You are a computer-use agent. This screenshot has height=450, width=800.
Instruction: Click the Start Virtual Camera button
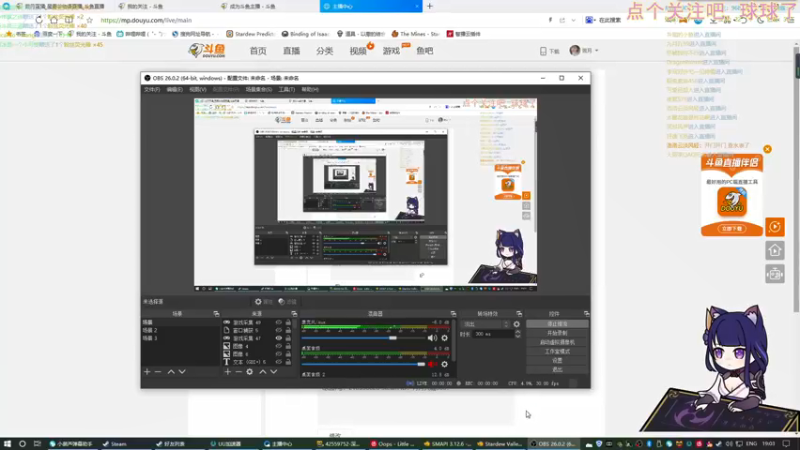click(557, 342)
